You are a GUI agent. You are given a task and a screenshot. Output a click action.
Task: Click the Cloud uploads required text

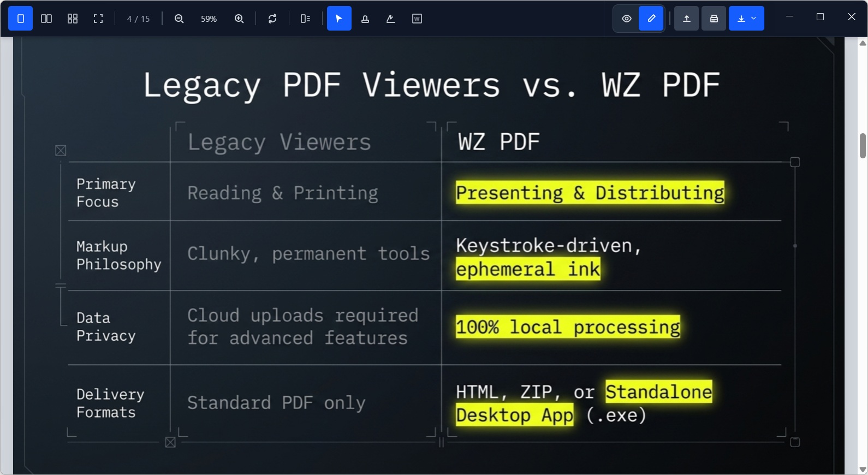(x=302, y=316)
